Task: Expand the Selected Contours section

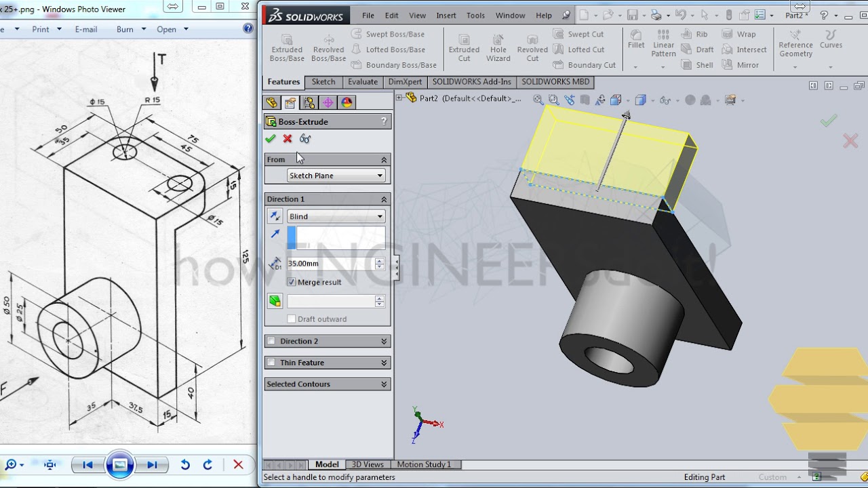Action: 384,384
